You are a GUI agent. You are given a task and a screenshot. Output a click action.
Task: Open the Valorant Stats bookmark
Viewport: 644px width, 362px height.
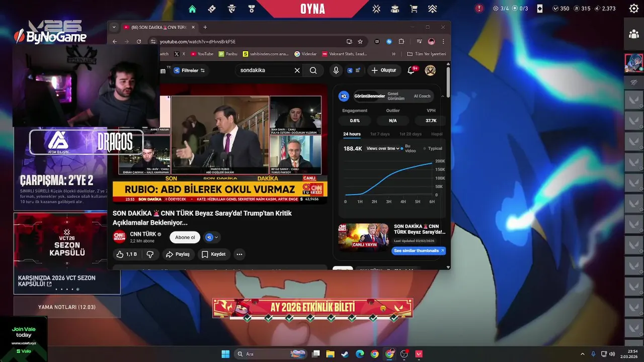(x=345, y=54)
